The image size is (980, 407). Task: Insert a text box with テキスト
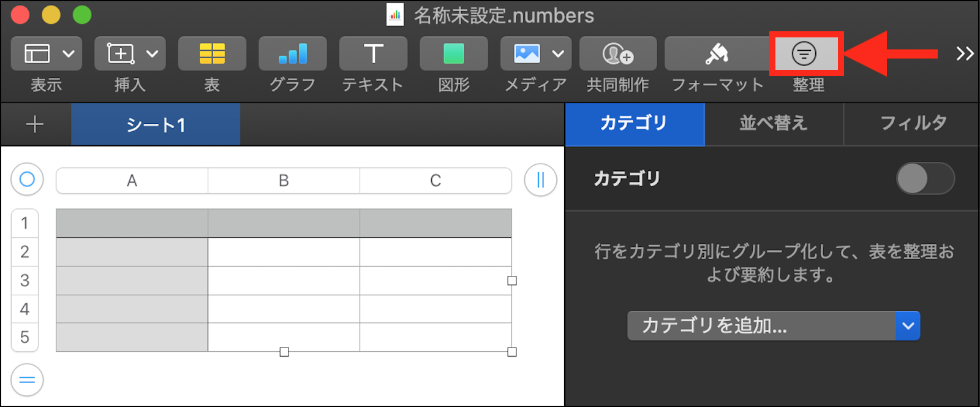(x=373, y=54)
